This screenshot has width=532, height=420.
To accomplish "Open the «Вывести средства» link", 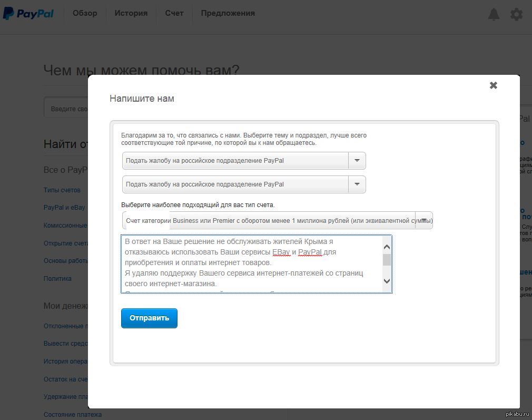I will click(65, 344).
